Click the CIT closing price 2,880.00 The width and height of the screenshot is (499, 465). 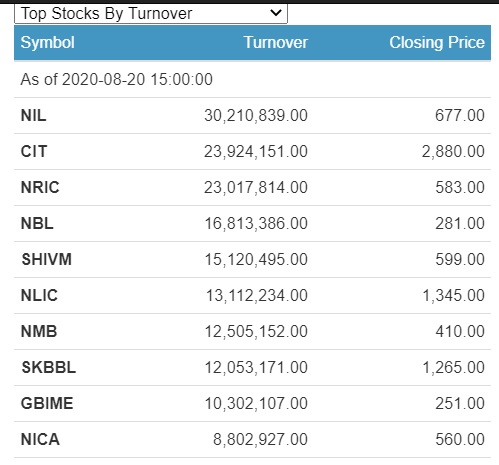click(453, 152)
